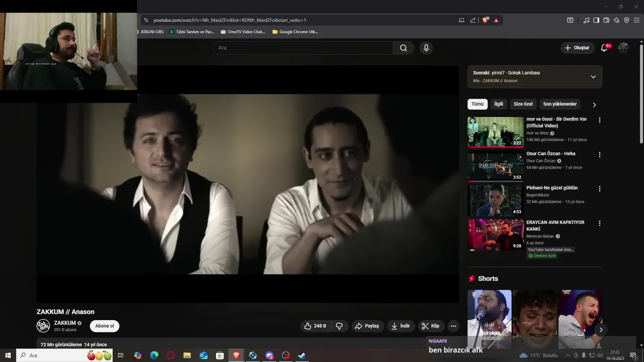Click the Paylaş share button
Image resolution: width=644 pixels, height=362 pixels.
(x=367, y=326)
